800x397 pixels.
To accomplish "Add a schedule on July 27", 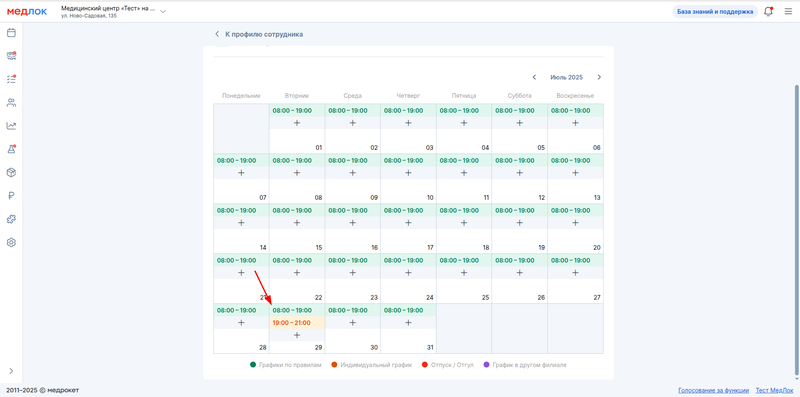I will pyautogui.click(x=575, y=273).
